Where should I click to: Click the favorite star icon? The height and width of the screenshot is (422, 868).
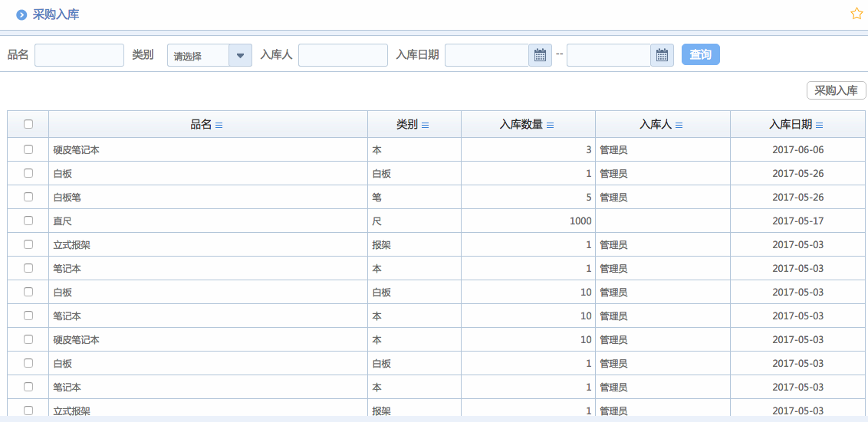[x=856, y=14]
